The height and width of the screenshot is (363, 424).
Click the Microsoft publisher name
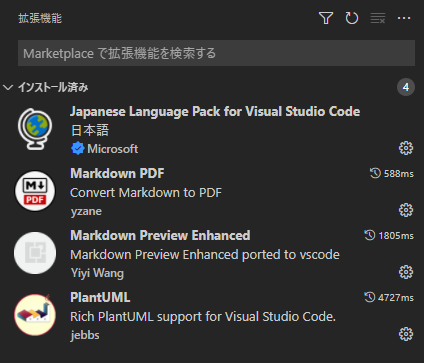tap(112, 149)
